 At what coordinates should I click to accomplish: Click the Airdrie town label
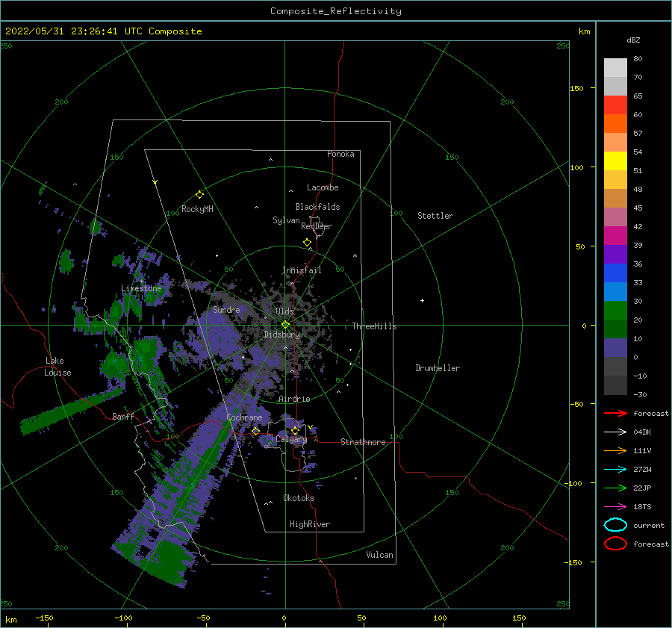pyautogui.click(x=294, y=399)
